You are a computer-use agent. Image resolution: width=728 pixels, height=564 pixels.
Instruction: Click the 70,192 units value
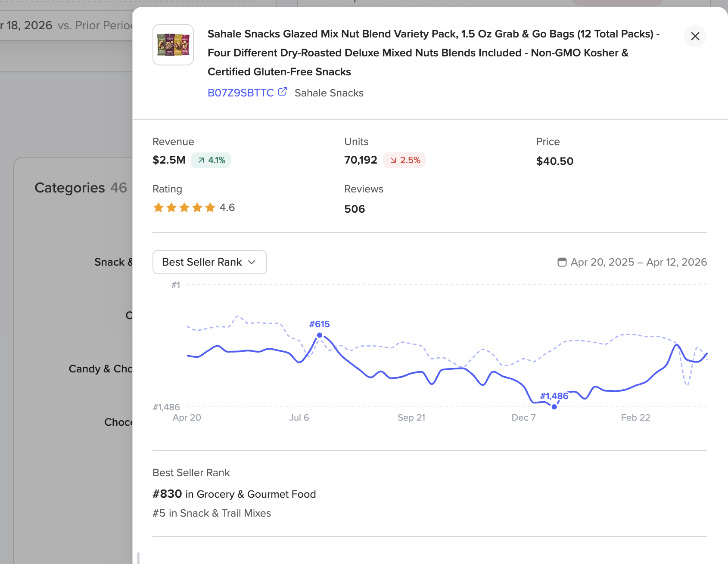click(x=361, y=160)
